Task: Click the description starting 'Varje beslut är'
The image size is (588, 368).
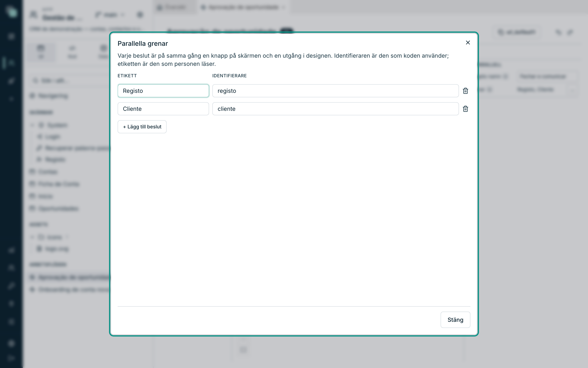Action: [x=283, y=60]
